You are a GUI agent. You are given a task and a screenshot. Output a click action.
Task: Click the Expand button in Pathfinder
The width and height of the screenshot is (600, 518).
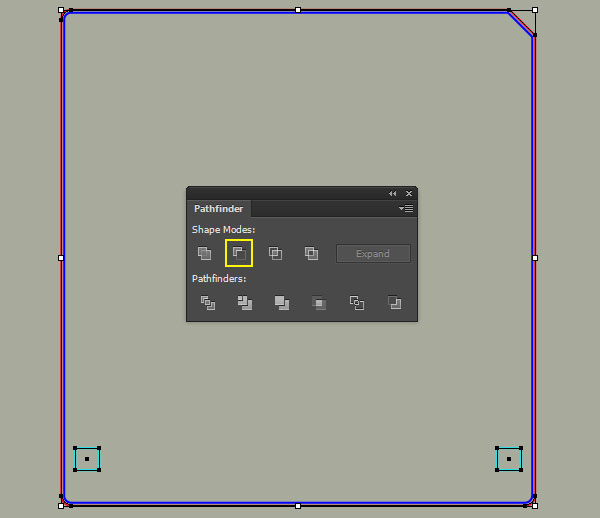[373, 254]
